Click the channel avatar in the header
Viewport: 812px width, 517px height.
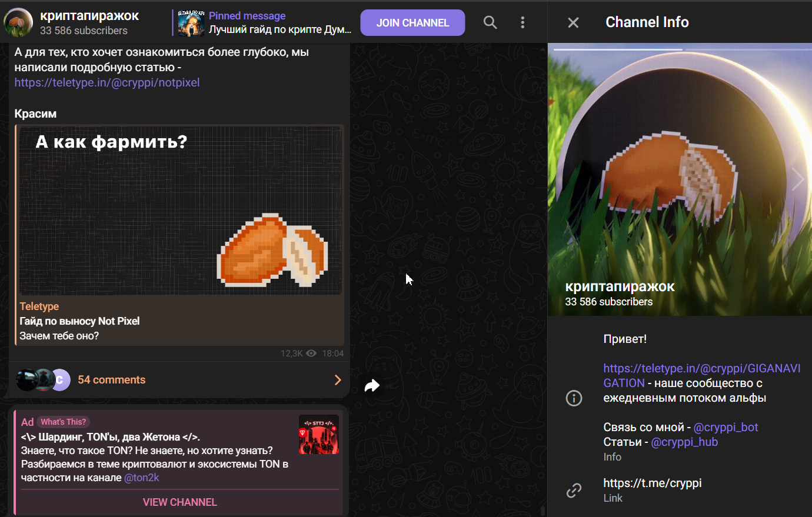coord(18,22)
